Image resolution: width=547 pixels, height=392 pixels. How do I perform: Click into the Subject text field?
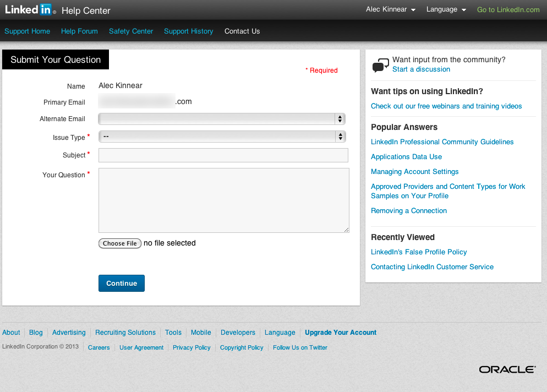pyautogui.click(x=223, y=155)
